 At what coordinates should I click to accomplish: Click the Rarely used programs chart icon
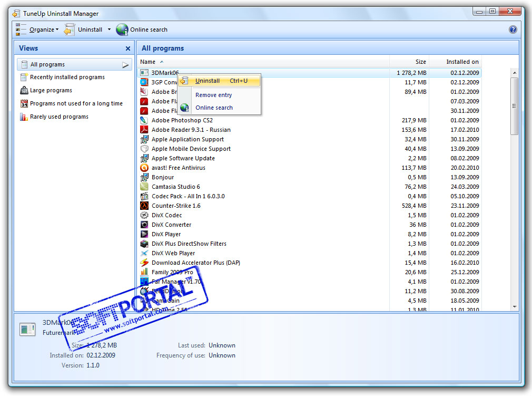click(x=24, y=117)
